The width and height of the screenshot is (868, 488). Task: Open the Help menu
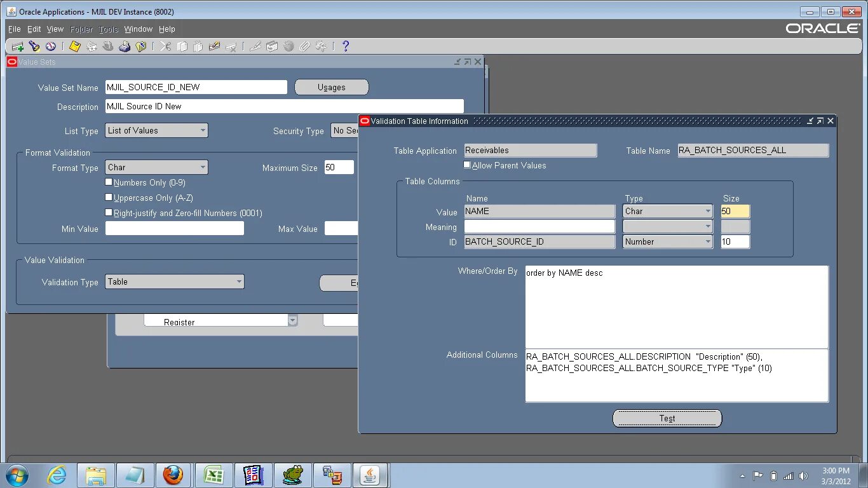(166, 29)
